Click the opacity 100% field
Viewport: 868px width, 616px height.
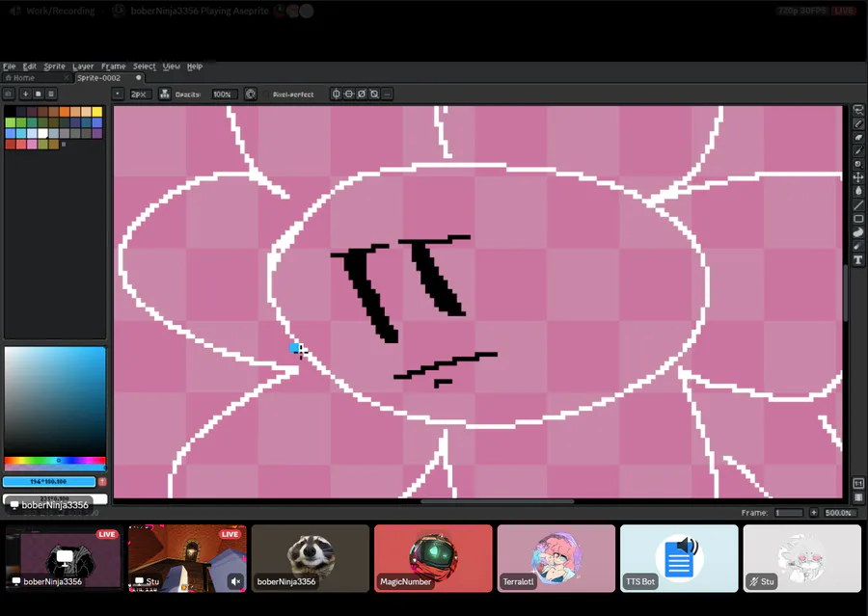click(224, 94)
